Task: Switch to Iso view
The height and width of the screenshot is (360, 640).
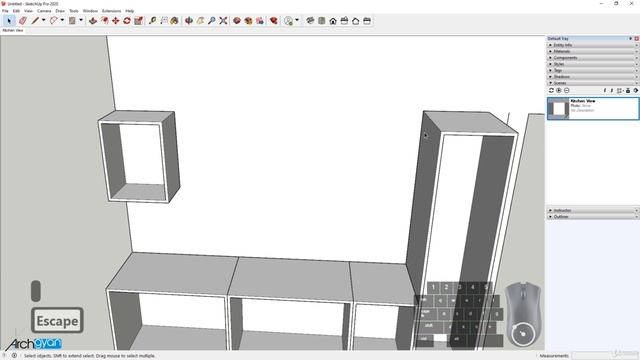Action: pos(310,20)
